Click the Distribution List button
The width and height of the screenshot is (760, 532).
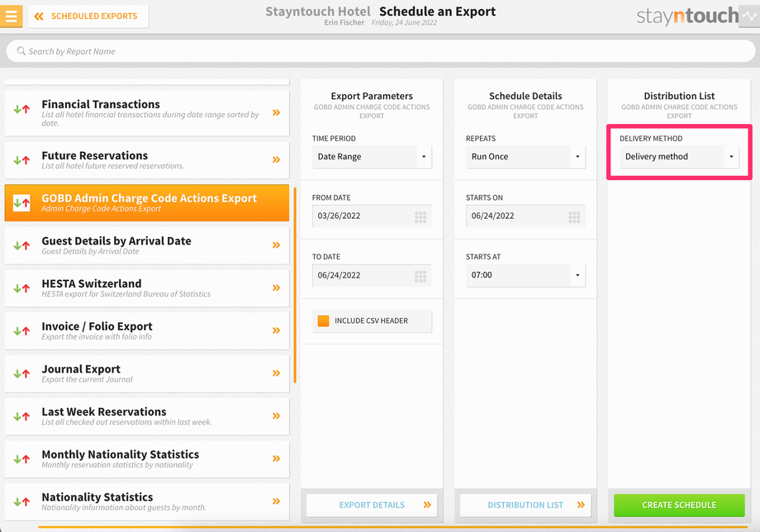[x=525, y=505]
